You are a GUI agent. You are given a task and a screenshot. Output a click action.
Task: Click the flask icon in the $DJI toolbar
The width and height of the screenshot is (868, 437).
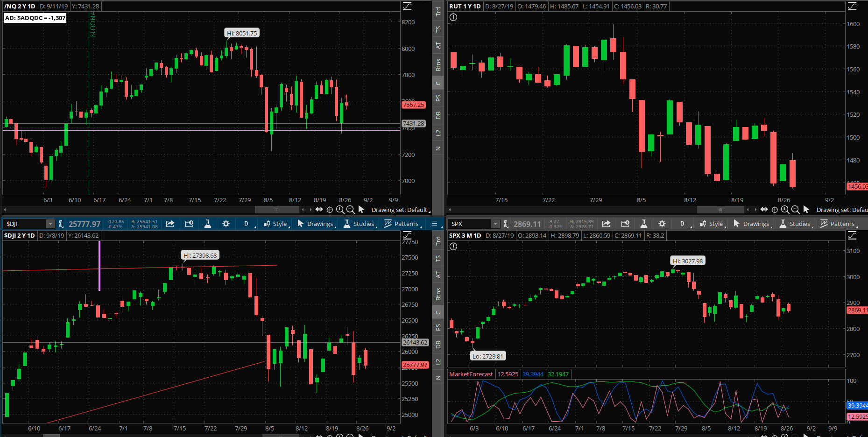pos(208,224)
